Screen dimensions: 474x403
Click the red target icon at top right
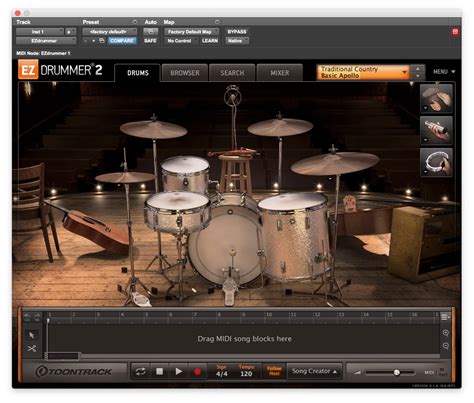click(x=455, y=32)
